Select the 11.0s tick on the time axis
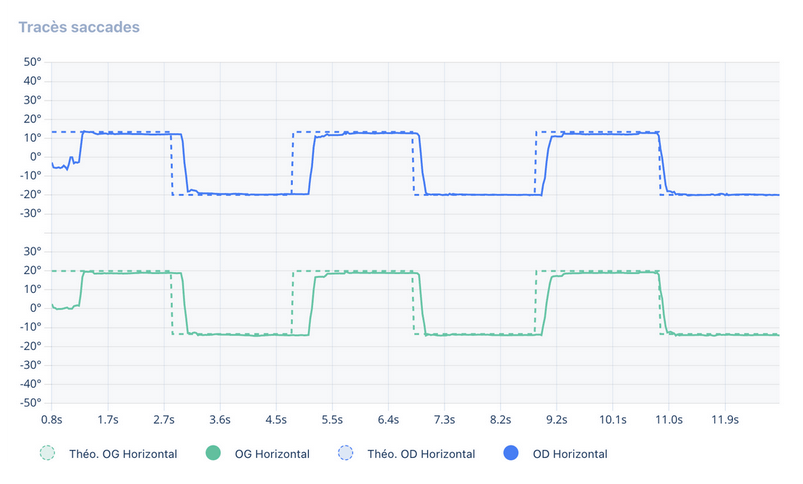Image resolution: width=803 pixels, height=484 pixels. tap(667, 420)
